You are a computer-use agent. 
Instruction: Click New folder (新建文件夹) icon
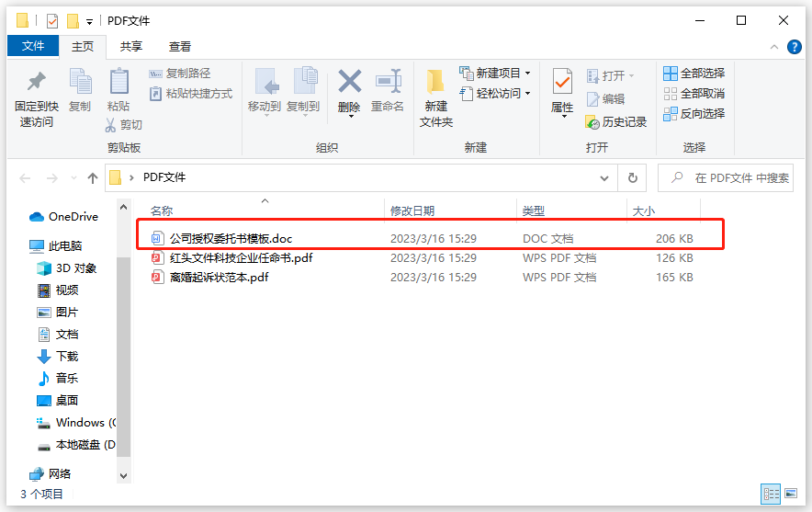tap(435, 82)
